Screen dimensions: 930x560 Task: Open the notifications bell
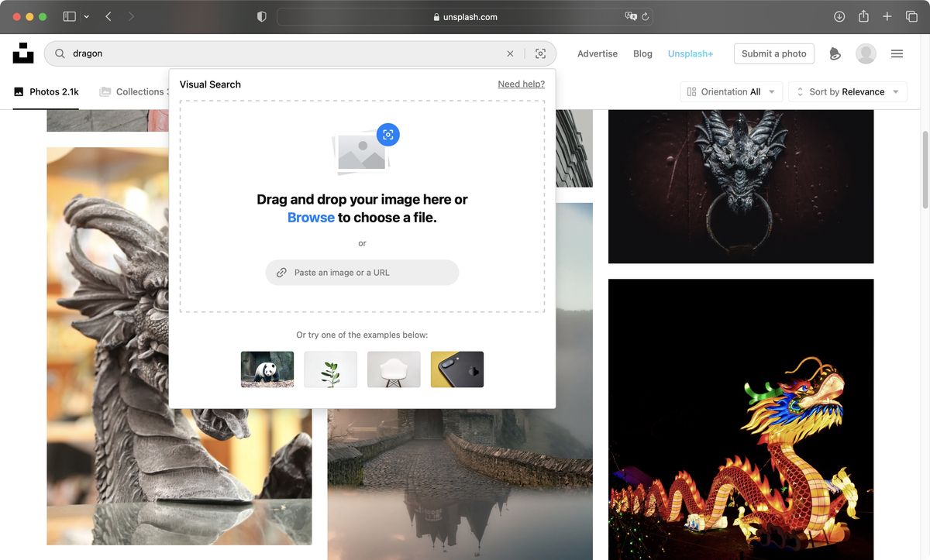[x=835, y=53]
